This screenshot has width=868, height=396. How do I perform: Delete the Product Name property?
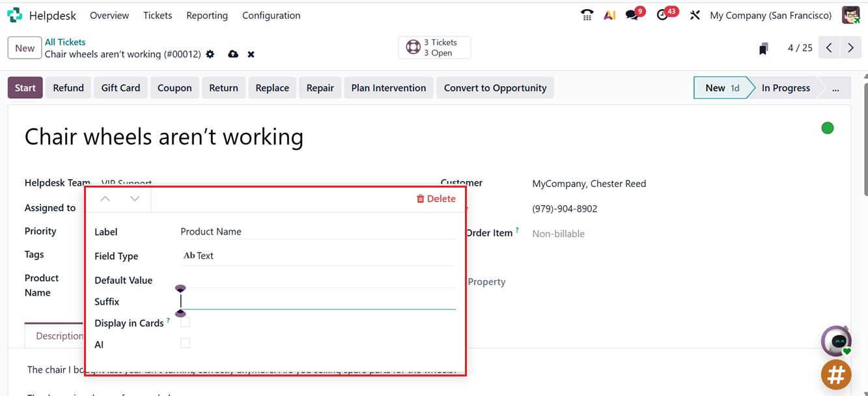(x=436, y=199)
